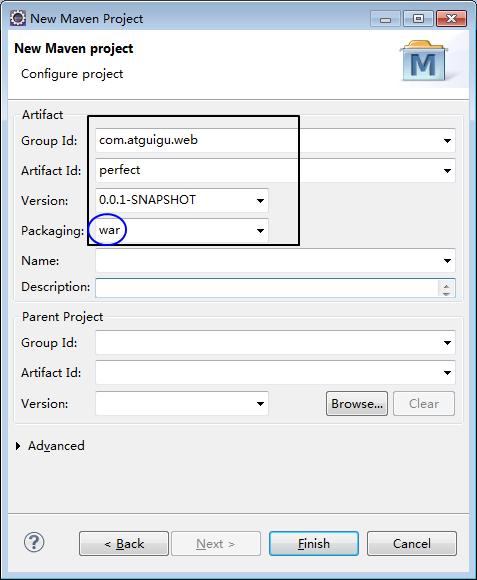
Task: Click the Finish button
Action: tap(314, 544)
